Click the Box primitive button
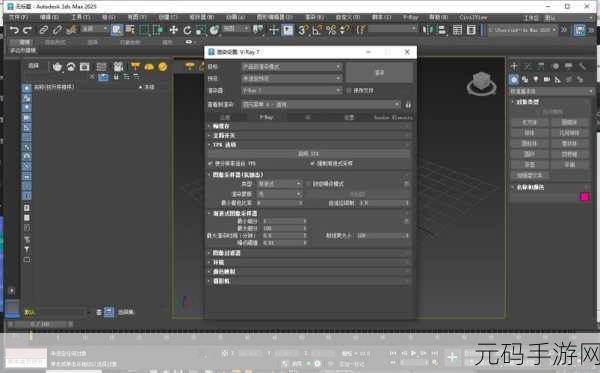This screenshot has height=373, width=600. coord(530,122)
